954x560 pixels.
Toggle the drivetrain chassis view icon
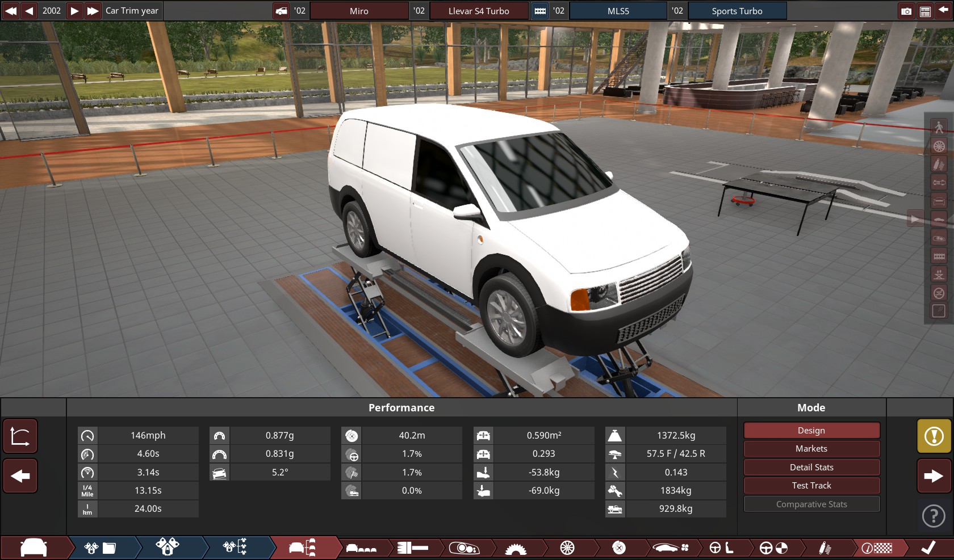[939, 183]
